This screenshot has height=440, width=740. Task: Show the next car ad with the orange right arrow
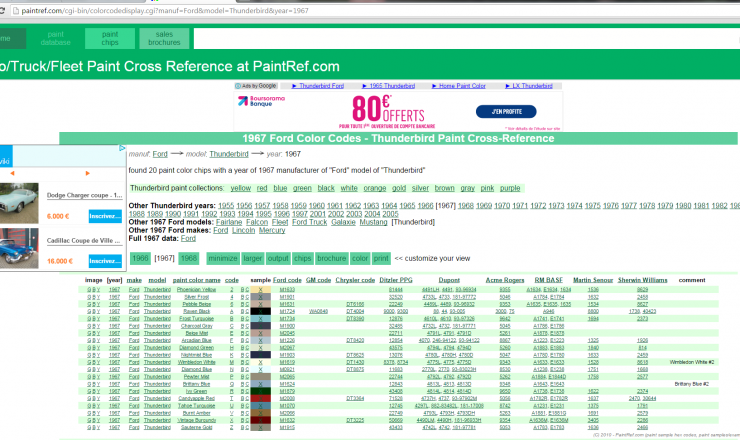[x=87, y=173]
